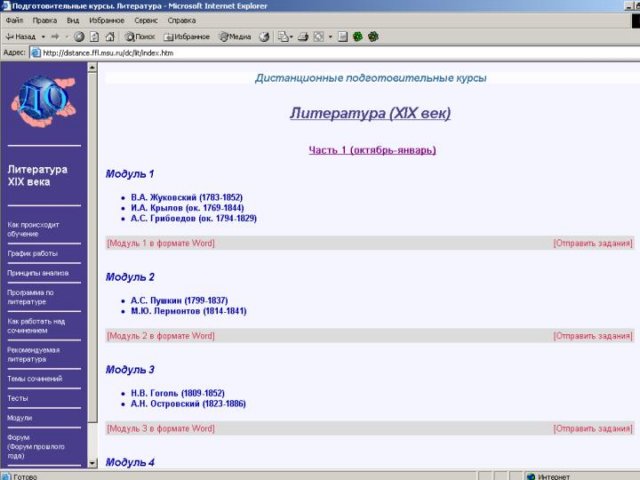Open the Справка menu

181,20
